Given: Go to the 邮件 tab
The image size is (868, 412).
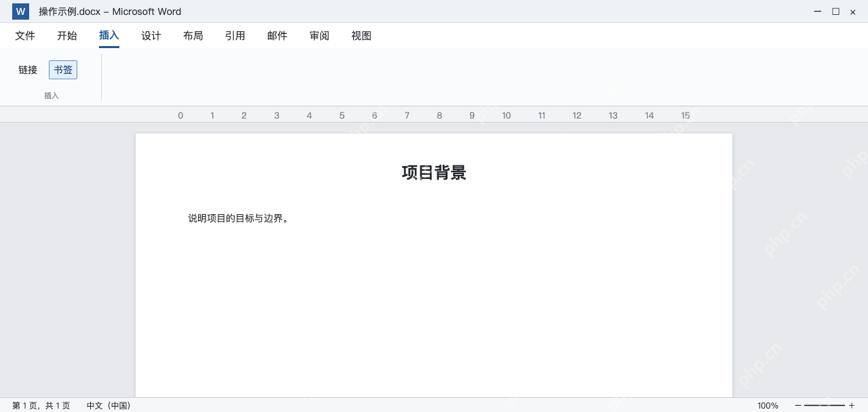Looking at the screenshot, I should (x=277, y=36).
